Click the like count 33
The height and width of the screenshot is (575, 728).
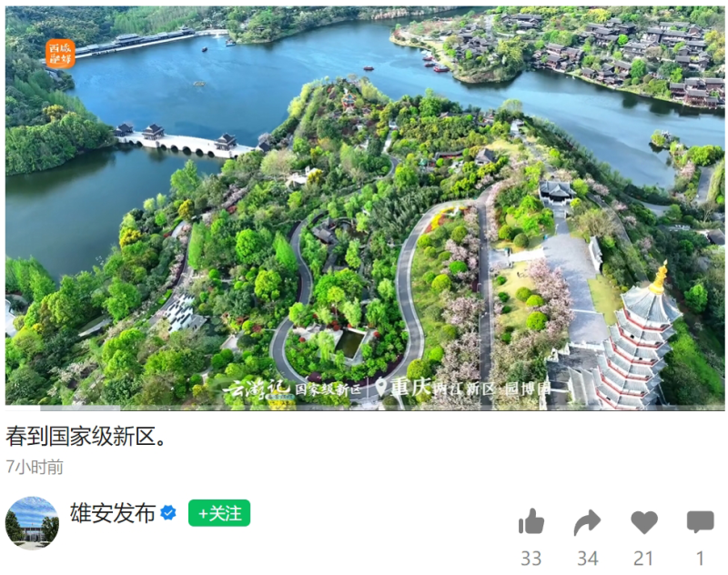click(531, 559)
